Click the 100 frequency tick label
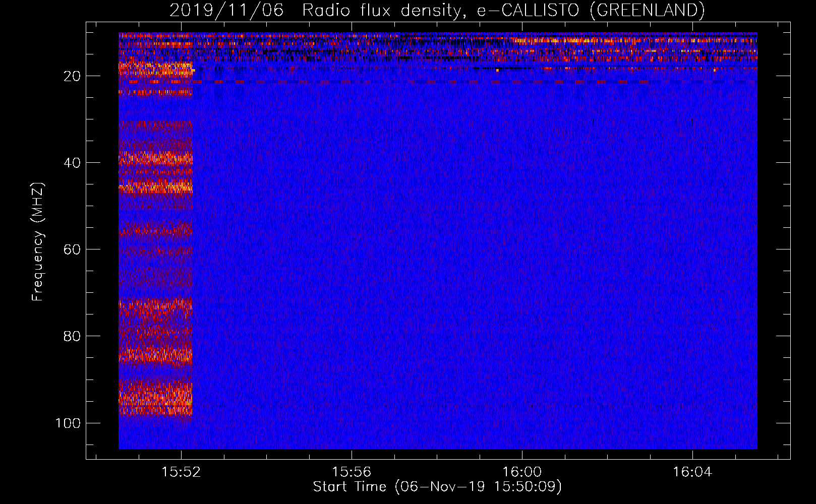Screen dimensions: 816x504 click(x=68, y=423)
